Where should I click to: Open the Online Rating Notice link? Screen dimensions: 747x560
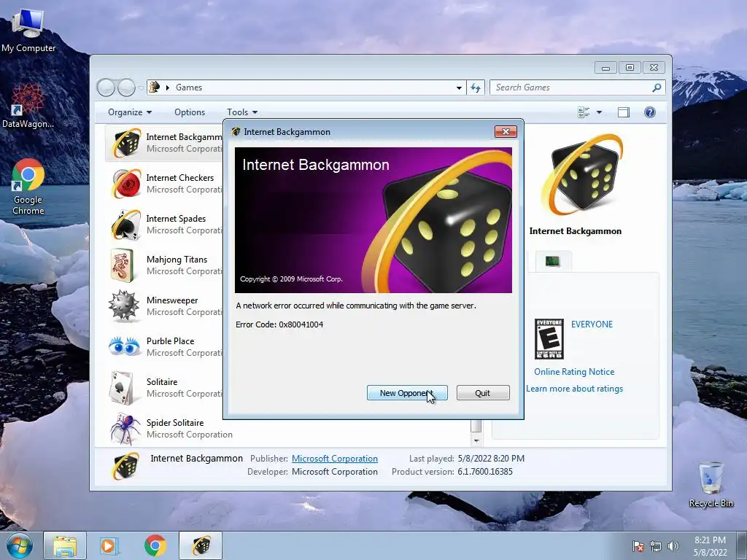(x=574, y=372)
